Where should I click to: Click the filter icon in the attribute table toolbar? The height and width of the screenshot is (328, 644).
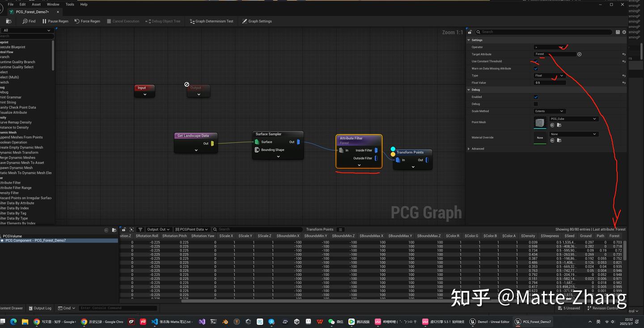pyautogui.click(x=140, y=229)
